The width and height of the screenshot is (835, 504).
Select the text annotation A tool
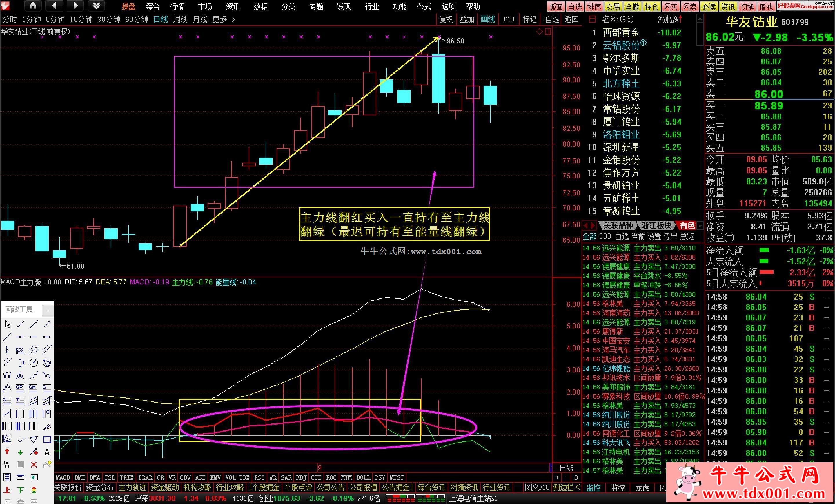[x=47, y=452]
